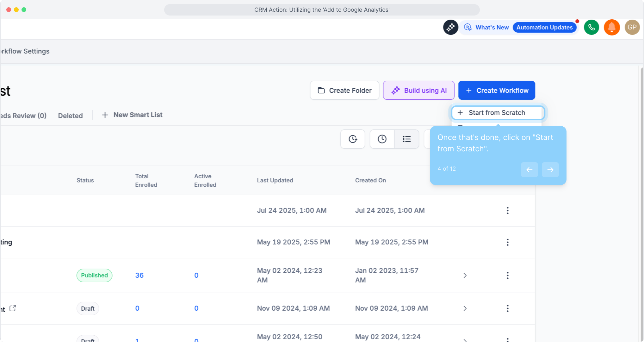Switch to the list view icon
Image resolution: width=644 pixels, height=342 pixels.
[406, 139]
